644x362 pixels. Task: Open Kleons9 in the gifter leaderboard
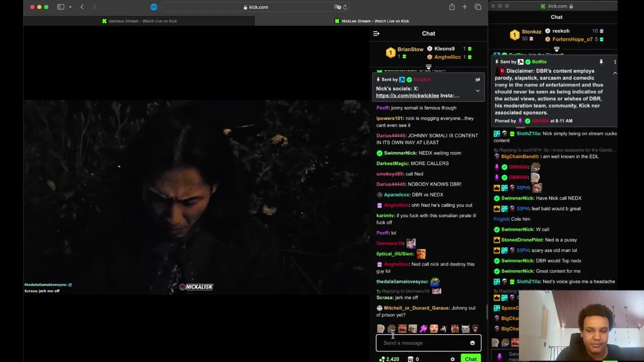coord(444,49)
